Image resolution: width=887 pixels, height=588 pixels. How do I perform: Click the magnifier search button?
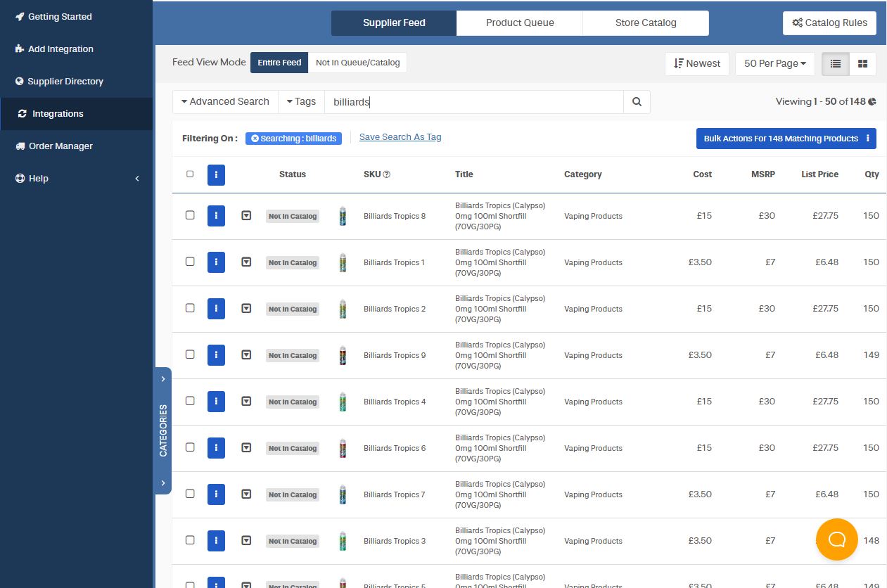tap(637, 102)
